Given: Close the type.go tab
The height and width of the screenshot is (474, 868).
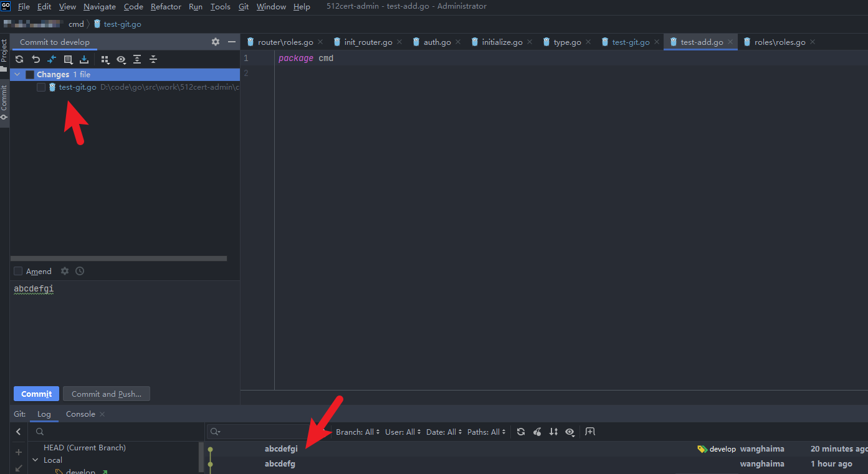Looking at the screenshot, I should [x=588, y=42].
